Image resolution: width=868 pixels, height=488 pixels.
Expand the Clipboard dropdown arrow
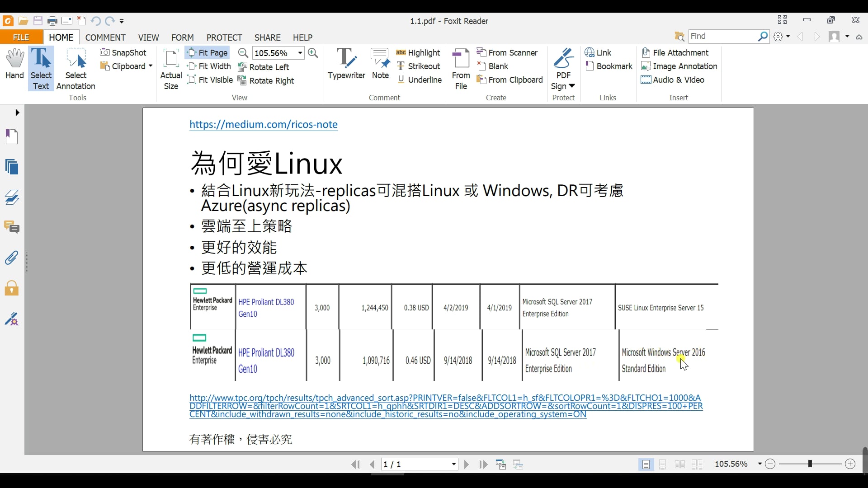click(151, 66)
